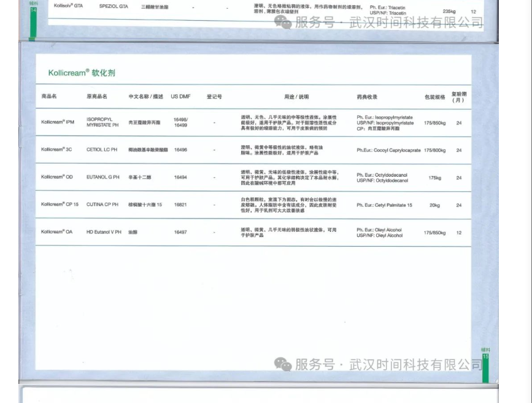Click the 油醇 Chinese name cell
The image size is (532, 403).
(x=133, y=232)
